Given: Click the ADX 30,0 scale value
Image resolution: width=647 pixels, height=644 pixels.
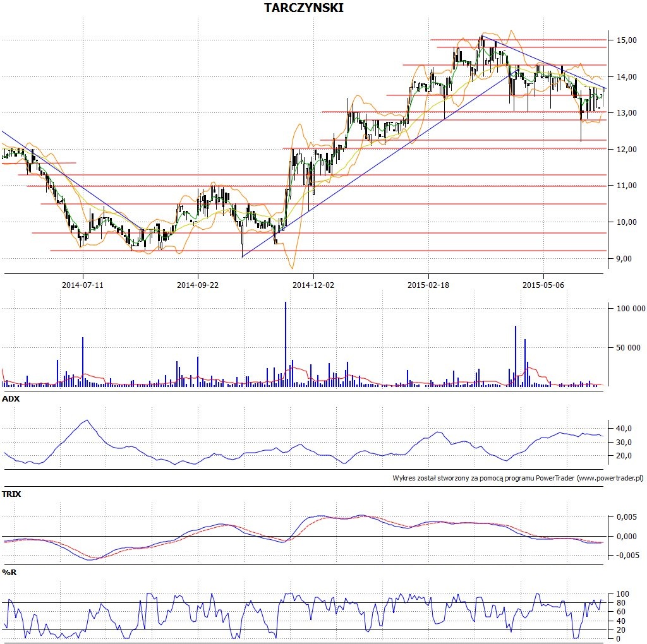Looking at the screenshot, I should click(x=624, y=443).
